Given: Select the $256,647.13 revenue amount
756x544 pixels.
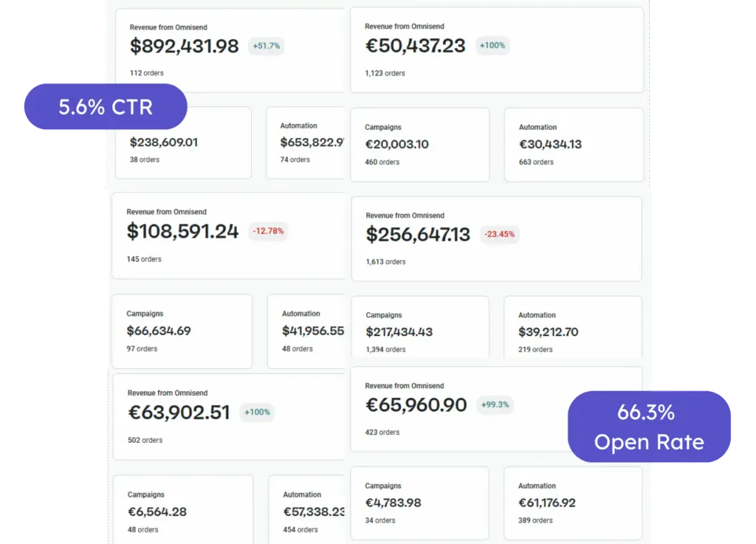Looking at the screenshot, I should pos(418,235).
